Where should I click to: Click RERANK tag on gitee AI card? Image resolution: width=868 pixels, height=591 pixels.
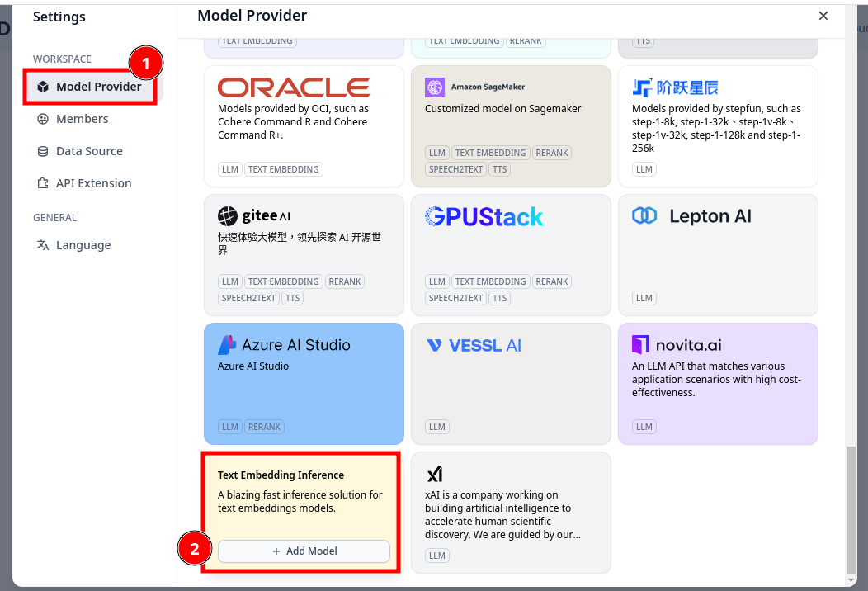tap(344, 282)
